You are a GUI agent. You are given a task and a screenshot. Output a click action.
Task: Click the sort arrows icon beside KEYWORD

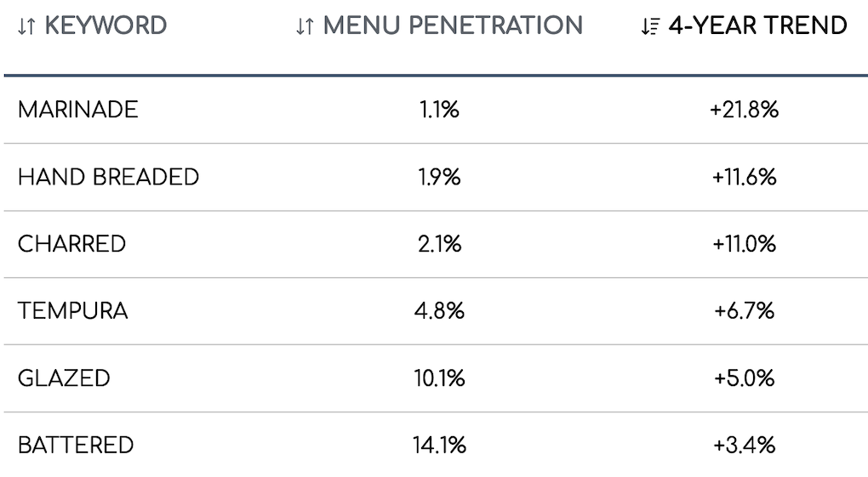click(x=26, y=26)
